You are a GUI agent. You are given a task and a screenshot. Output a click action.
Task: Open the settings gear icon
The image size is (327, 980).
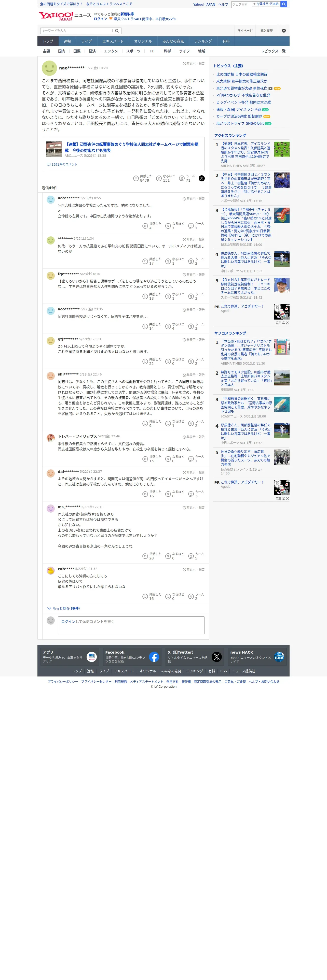[x=284, y=31]
